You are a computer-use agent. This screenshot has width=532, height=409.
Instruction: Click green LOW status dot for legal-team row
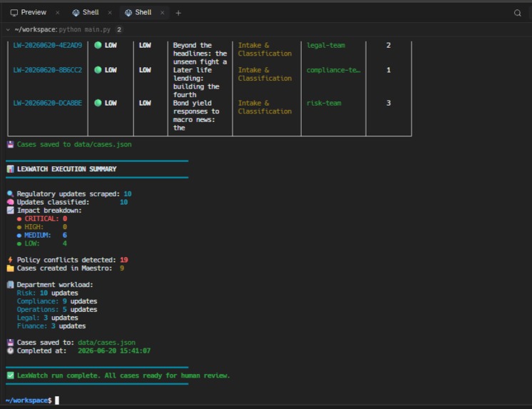click(x=98, y=45)
